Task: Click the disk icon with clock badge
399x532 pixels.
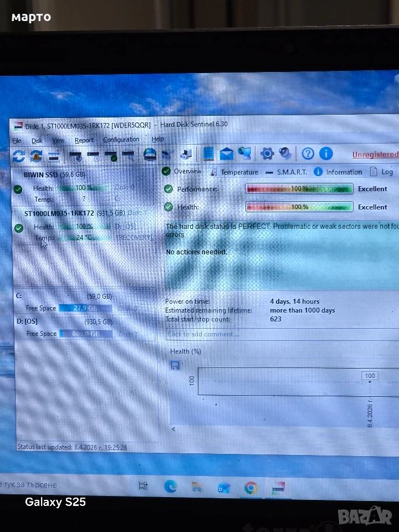Action: 93,156
